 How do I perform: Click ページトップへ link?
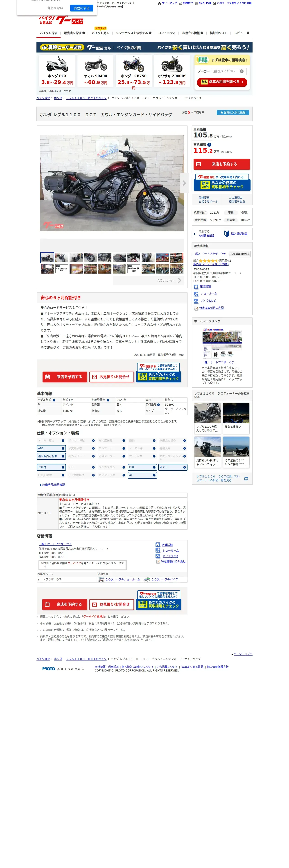click(243, 654)
